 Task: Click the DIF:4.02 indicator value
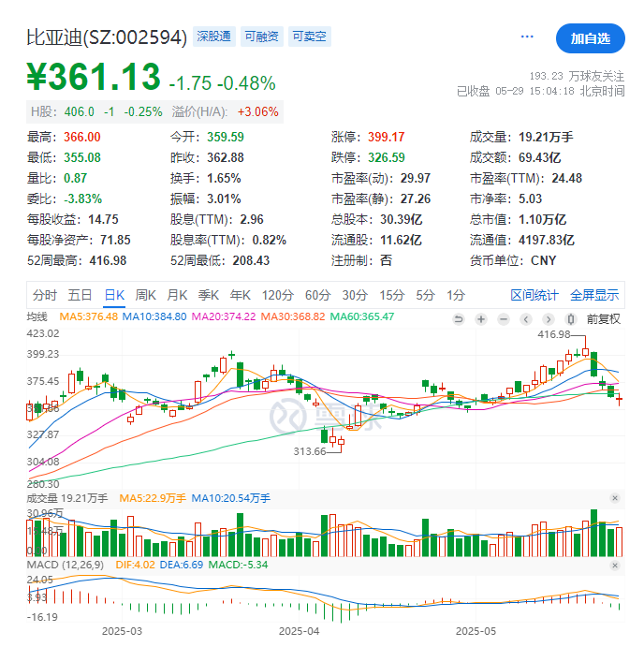point(136,565)
